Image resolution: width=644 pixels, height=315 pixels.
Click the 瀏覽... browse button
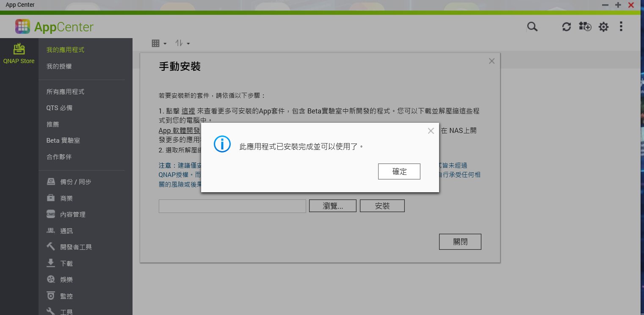pos(332,206)
